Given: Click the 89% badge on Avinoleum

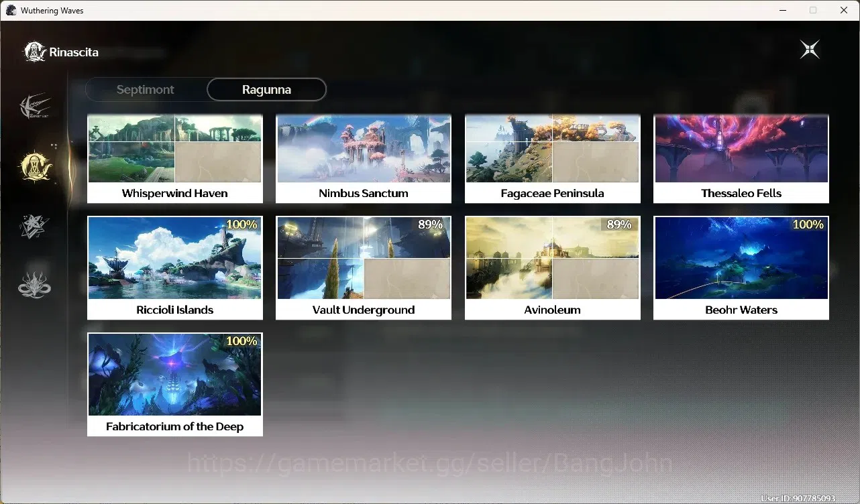Looking at the screenshot, I should click(619, 225).
